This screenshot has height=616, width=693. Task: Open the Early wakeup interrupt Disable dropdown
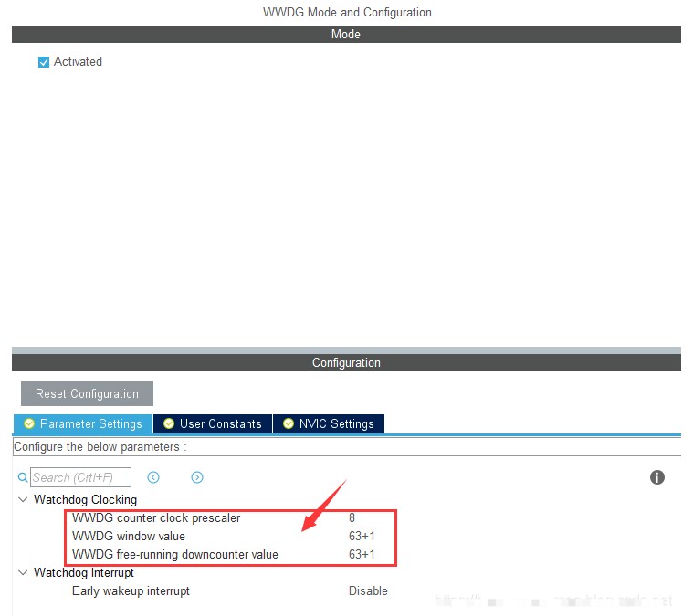pos(368,591)
